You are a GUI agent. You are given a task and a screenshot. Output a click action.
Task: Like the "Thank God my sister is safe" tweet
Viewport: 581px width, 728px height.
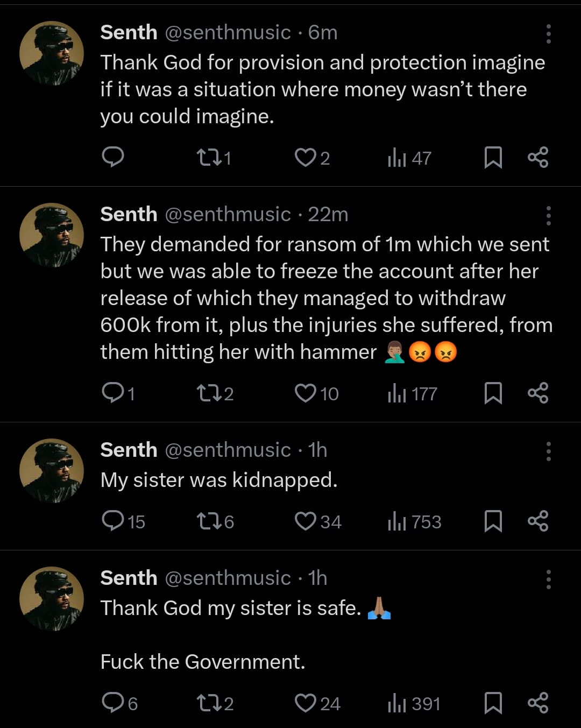tap(305, 703)
